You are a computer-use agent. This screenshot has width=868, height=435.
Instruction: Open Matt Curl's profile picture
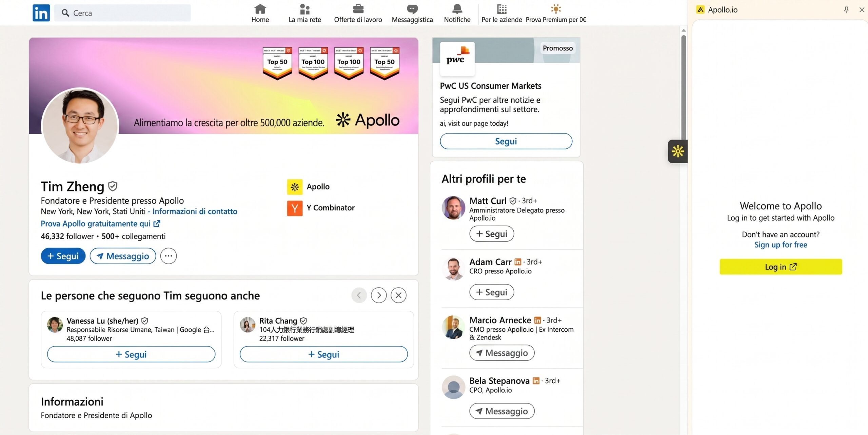point(453,208)
